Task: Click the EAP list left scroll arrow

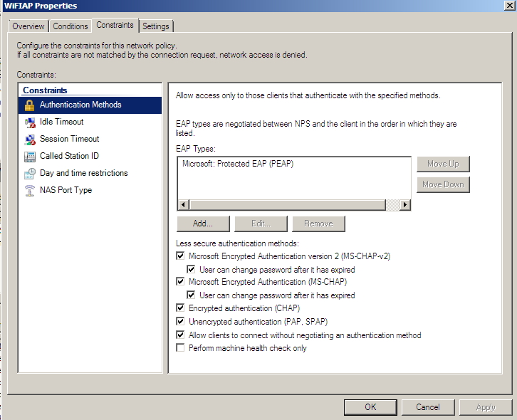Action: 184,205
